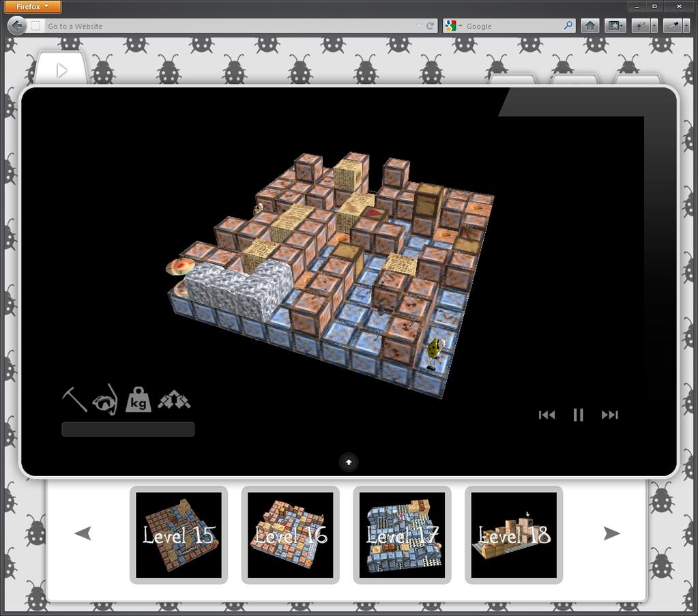The image size is (698, 616).
Task: Show later levels with the right arrow
Action: [x=611, y=533]
